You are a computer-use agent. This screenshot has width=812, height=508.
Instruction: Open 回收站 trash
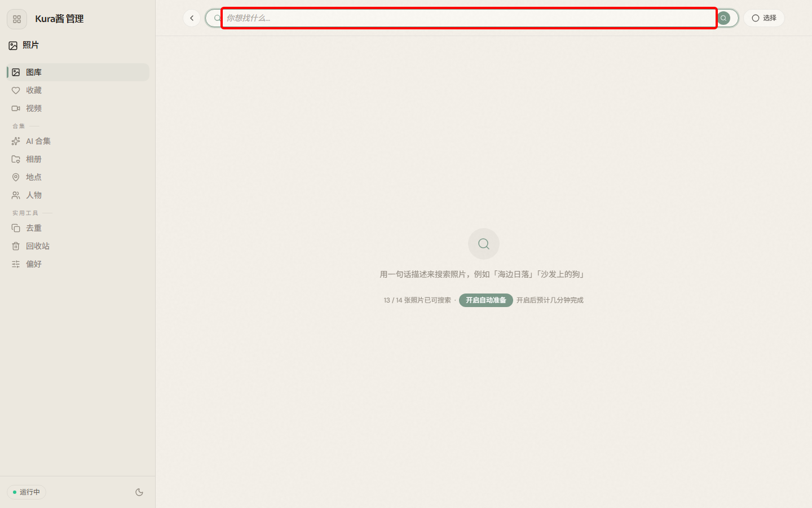tap(78, 246)
